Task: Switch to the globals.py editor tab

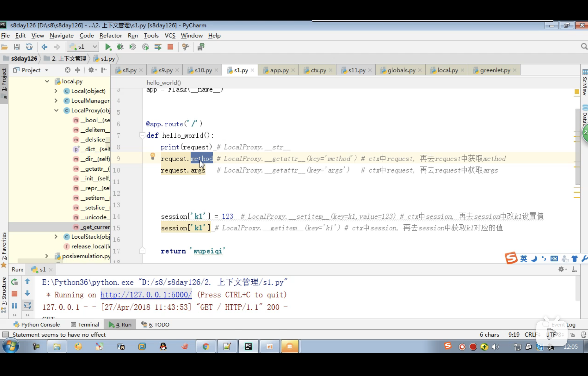Action: [401, 70]
